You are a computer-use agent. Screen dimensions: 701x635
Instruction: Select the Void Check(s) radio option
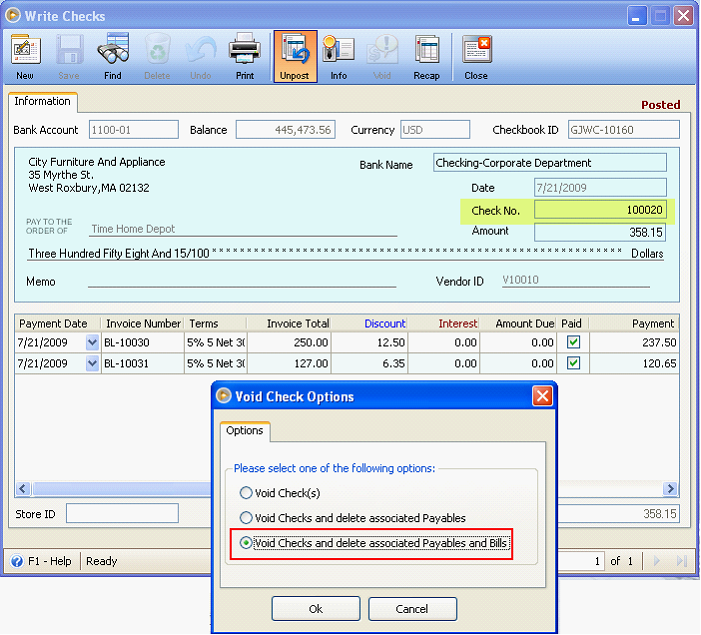246,493
